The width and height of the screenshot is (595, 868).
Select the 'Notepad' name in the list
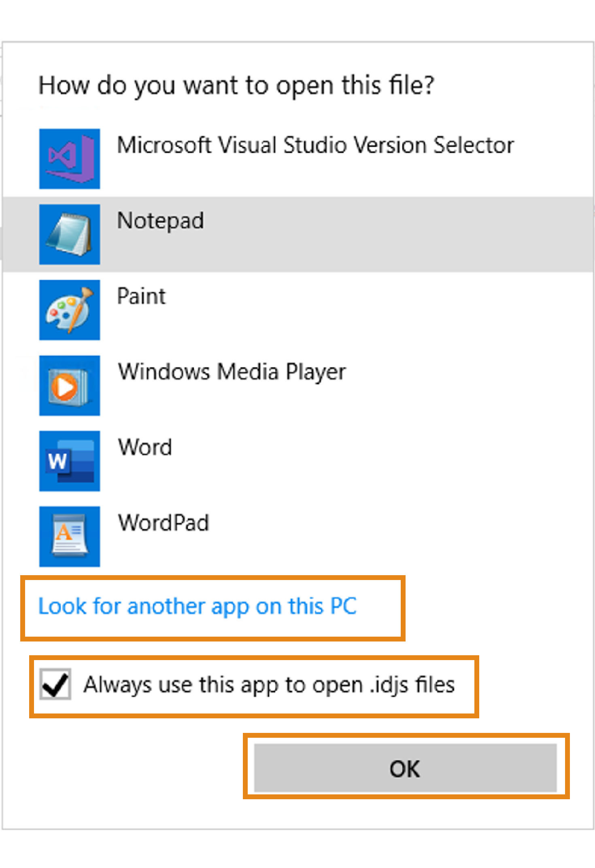pos(160,221)
